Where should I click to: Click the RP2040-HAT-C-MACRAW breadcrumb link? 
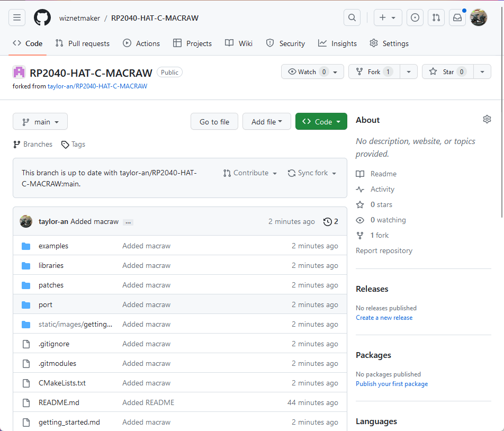(155, 18)
